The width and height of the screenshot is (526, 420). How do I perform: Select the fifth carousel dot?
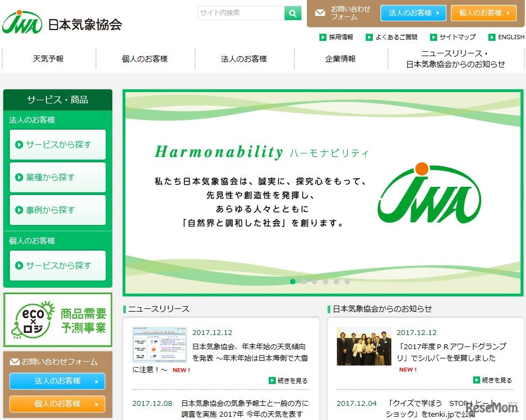336,282
